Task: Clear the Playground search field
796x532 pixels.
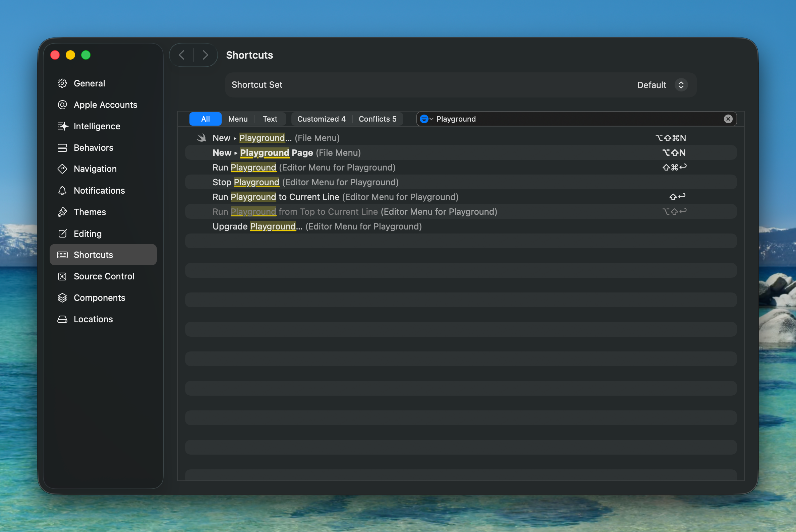Action: pyautogui.click(x=728, y=119)
